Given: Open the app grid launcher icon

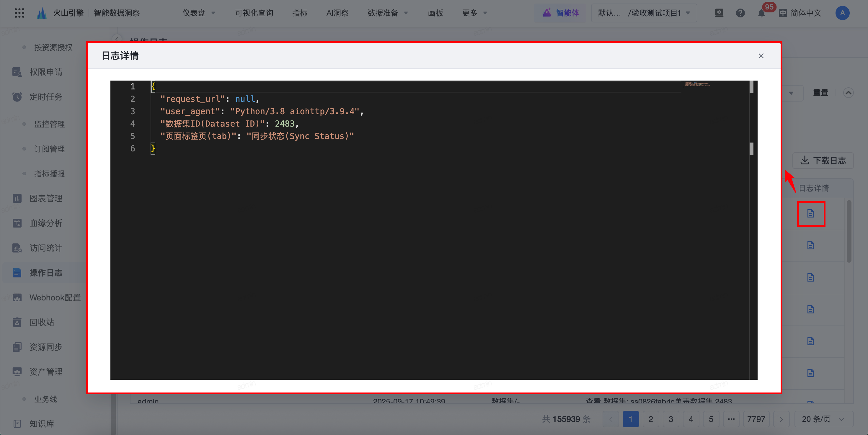Looking at the screenshot, I should pos(19,13).
